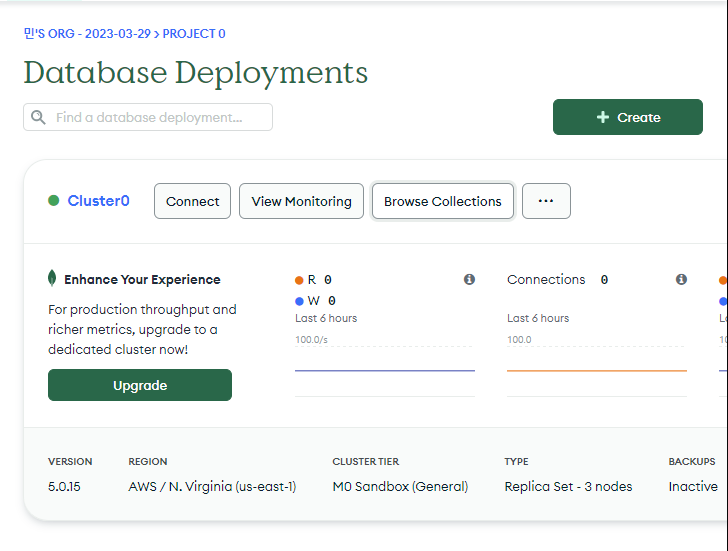Click the R reads legend entry
This screenshot has height=551, width=728.
[x=313, y=279]
